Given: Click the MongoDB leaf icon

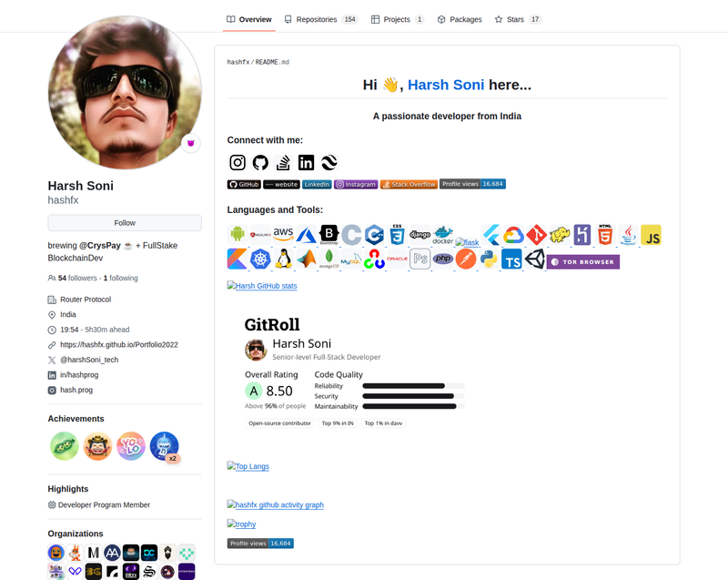Looking at the screenshot, I should click(329, 259).
